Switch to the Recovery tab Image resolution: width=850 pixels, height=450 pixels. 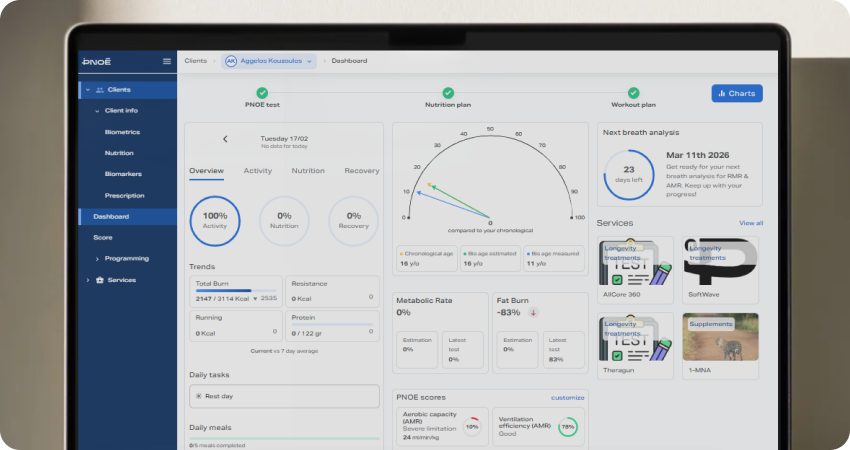click(361, 171)
